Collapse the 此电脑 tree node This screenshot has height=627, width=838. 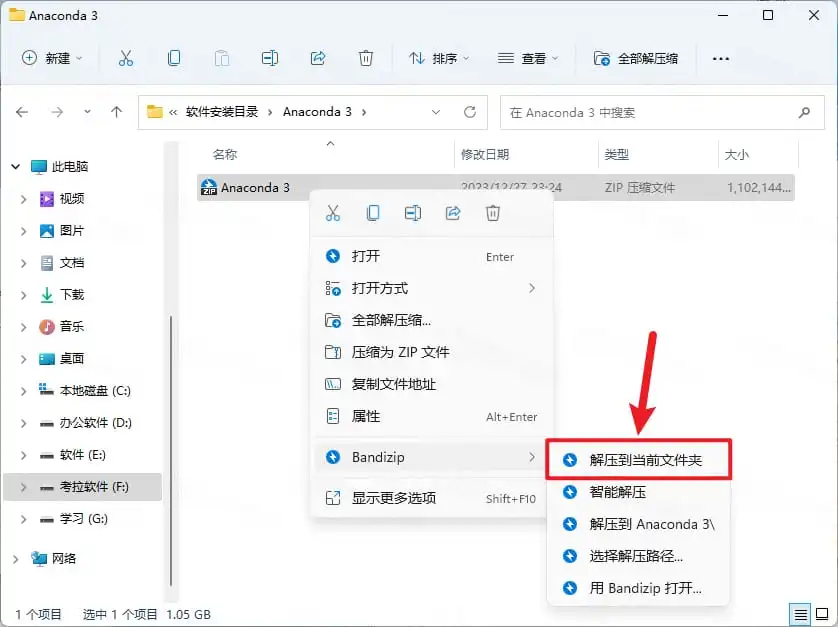tap(15, 167)
